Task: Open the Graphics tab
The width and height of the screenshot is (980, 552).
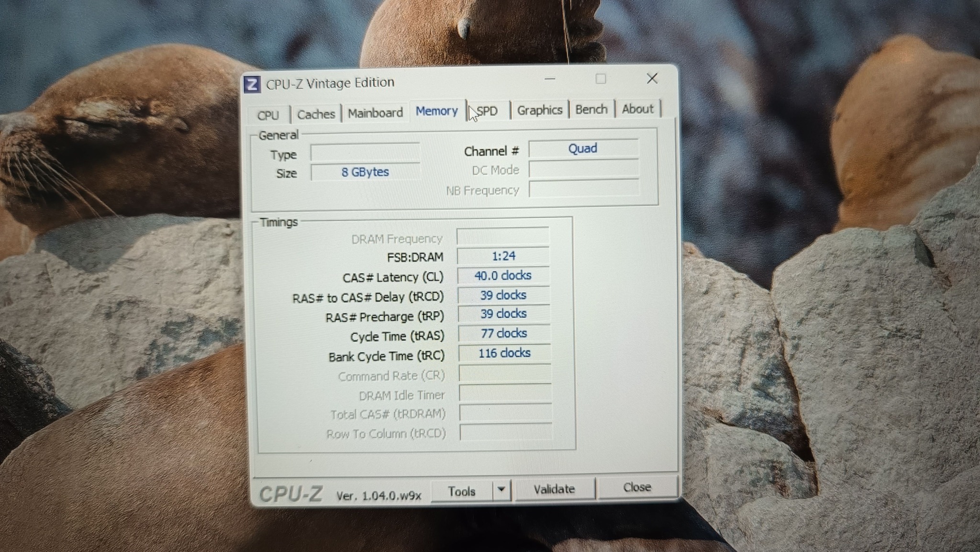Action: (539, 110)
